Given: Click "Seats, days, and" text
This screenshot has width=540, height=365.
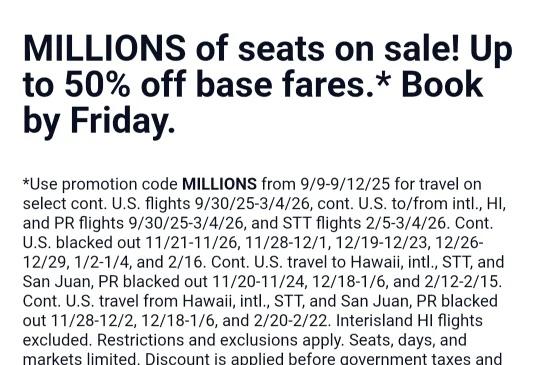Looking at the screenshot, I should click(408, 340).
